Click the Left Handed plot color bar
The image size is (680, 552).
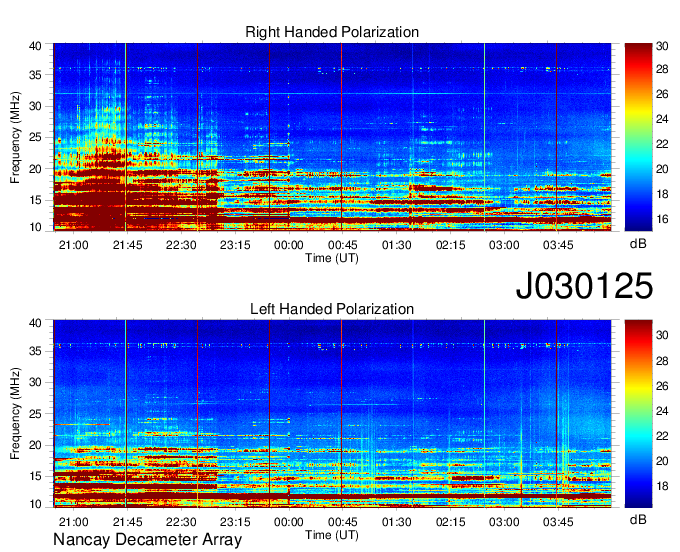638,414
